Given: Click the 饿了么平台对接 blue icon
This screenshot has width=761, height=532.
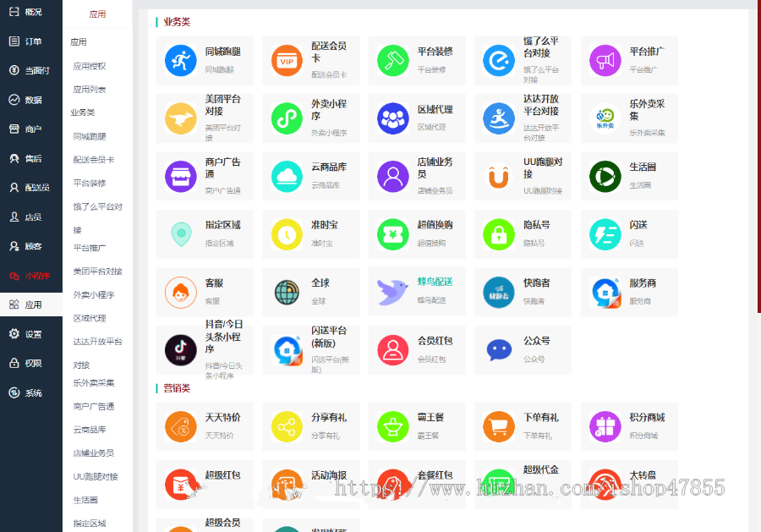Looking at the screenshot, I should click(499, 61).
